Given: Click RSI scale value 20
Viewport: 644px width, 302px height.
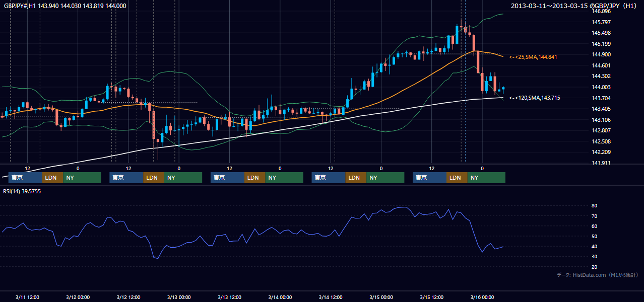Looking at the screenshot, I should coord(595,267).
